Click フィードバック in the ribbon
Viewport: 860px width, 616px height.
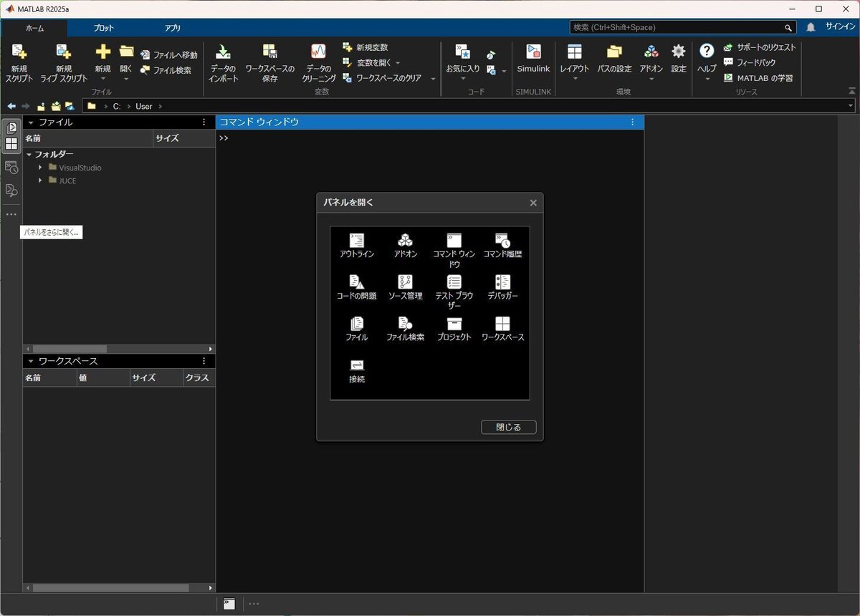[x=749, y=62]
